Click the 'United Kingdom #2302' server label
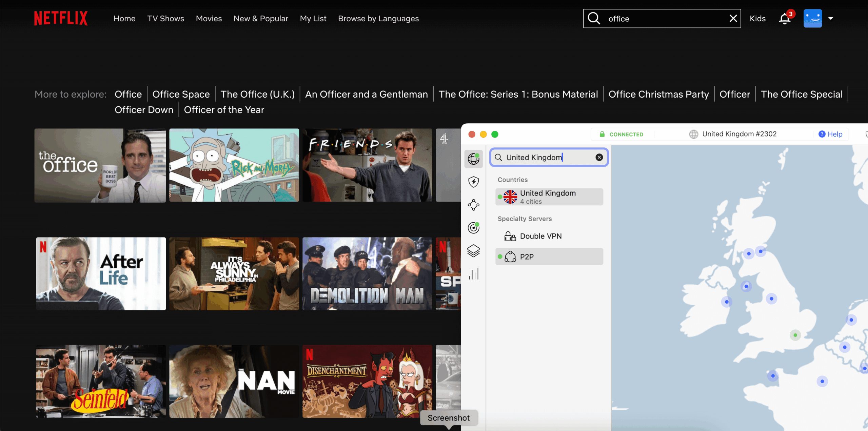Viewport: 868px width, 431px height. click(739, 134)
